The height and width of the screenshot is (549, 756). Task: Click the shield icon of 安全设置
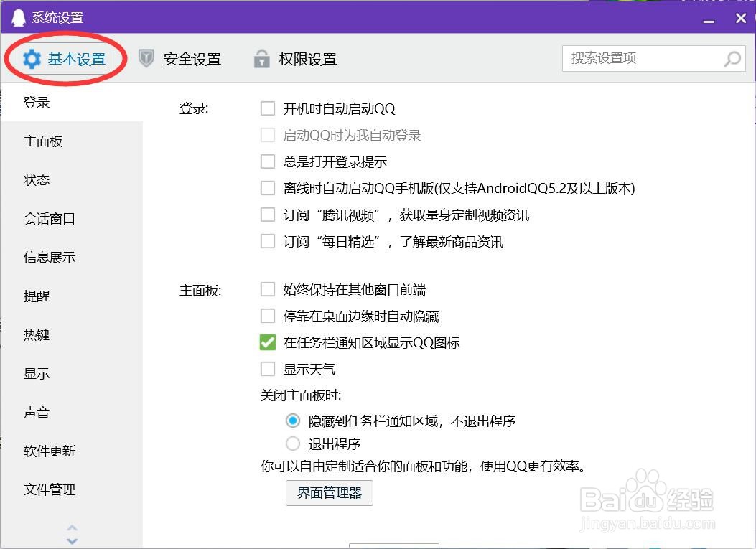click(146, 58)
